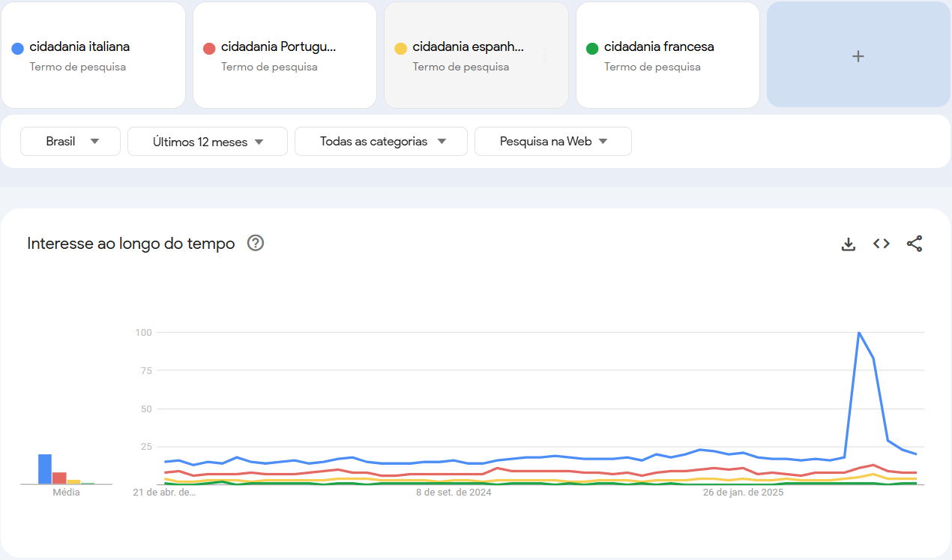Open the Pesquisa na Web search type dropdown
This screenshot has height=560, width=952.
(552, 141)
